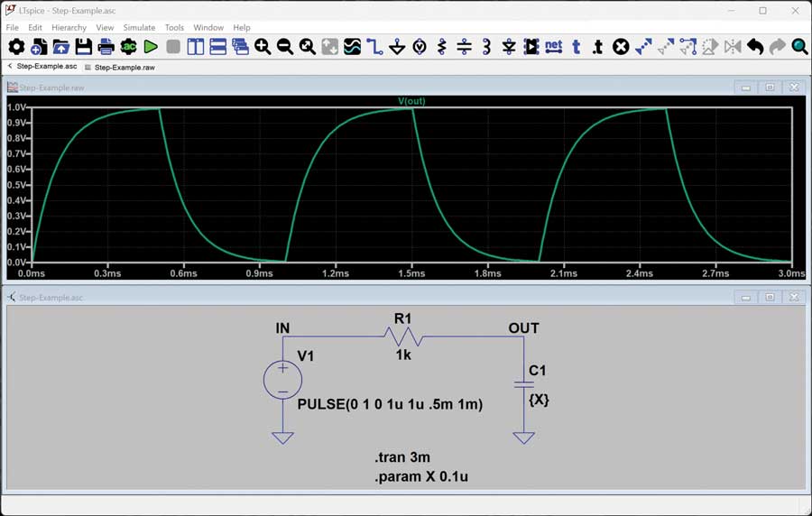Image resolution: width=812 pixels, height=516 pixels.
Task: Maximize the Step-Example.raw waveform pane
Action: point(770,88)
